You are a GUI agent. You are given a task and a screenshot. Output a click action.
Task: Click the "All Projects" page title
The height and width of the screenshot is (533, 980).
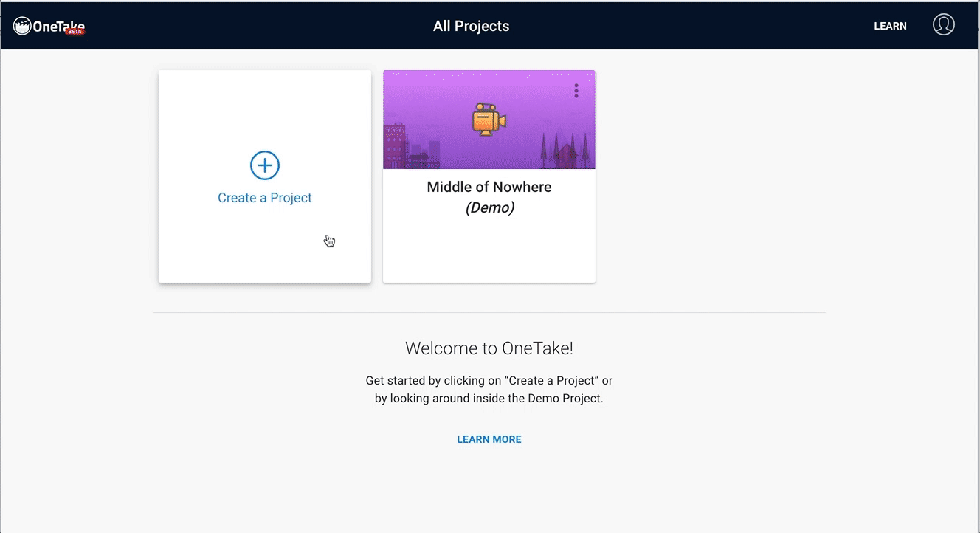point(472,26)
